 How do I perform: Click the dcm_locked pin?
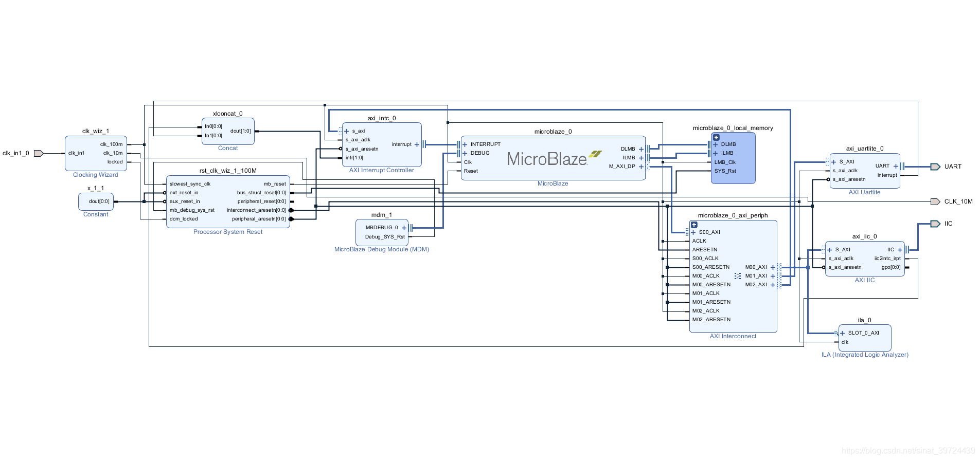pyautogui.click(x=184, y=219)
